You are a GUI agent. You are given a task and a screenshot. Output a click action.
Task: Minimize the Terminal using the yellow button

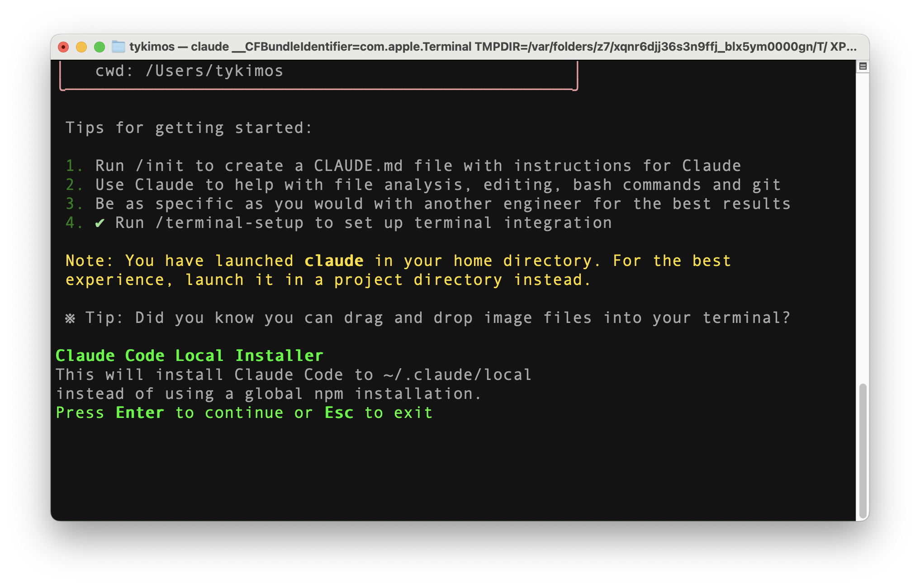click(81, 47)
